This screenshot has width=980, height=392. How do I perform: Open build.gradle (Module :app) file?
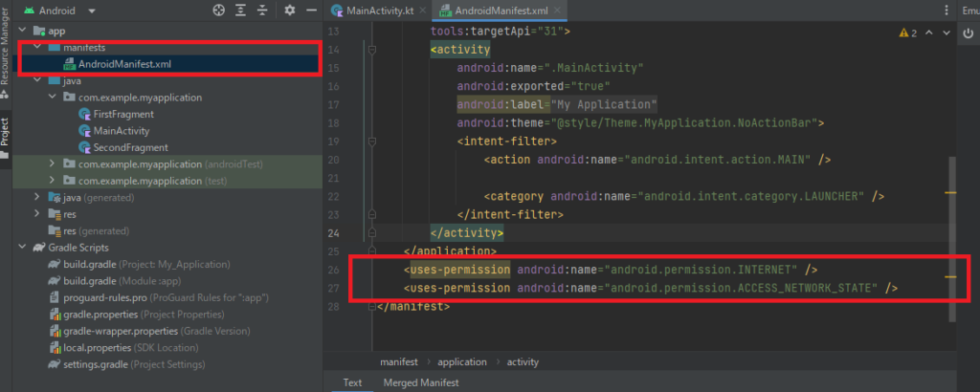(128, 281)
